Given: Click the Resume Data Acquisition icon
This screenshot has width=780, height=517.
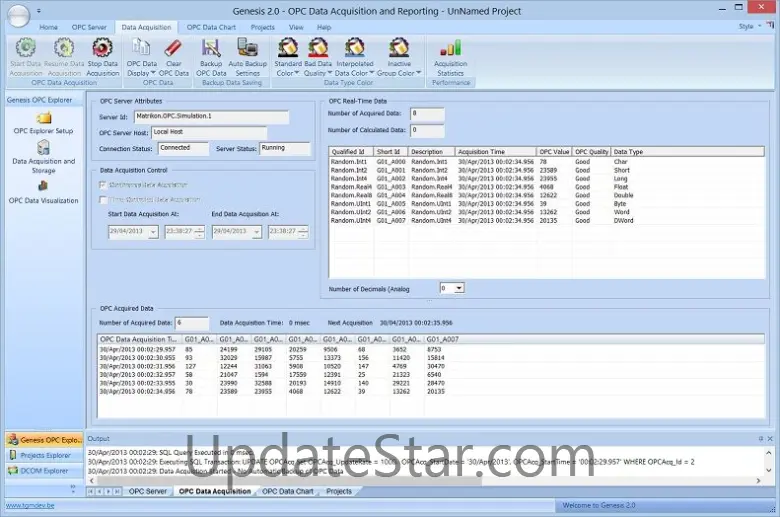Looking at the screenshot, I should click(x=64, y=48).
